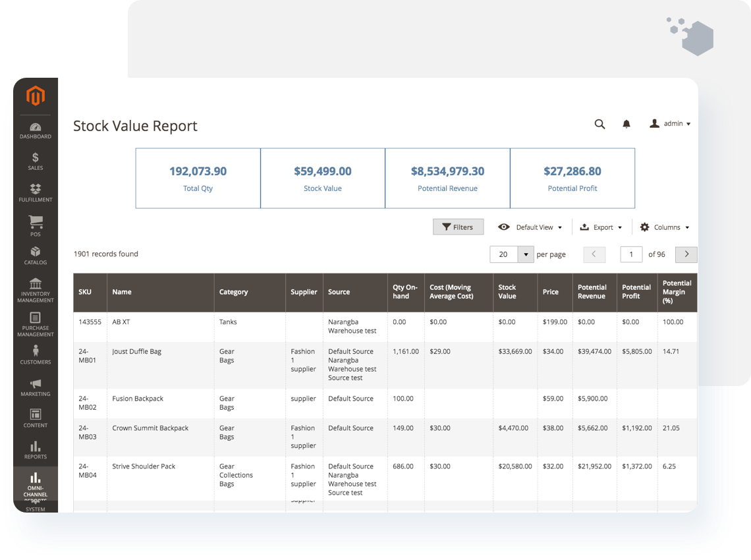The width and height of the screenshot is (751, 560).
Task: Open Inventory Management sidebar menu
Action: tap(36, 291)
